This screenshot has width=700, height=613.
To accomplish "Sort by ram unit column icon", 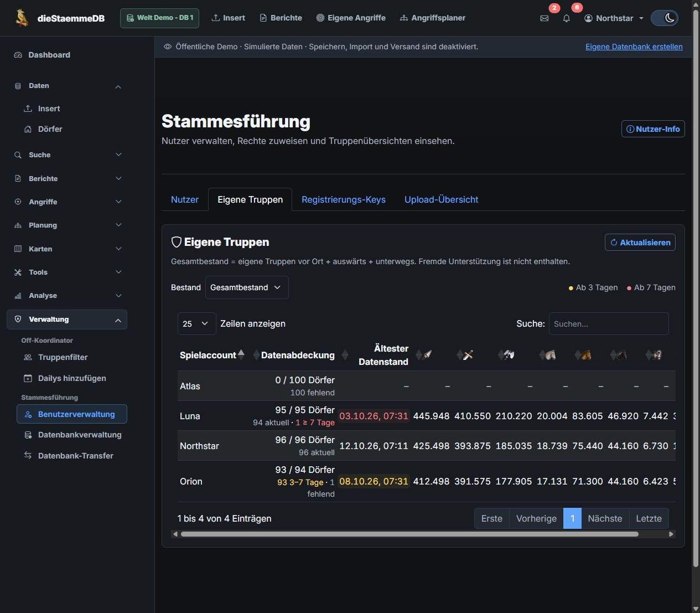I will pos(656,355).
